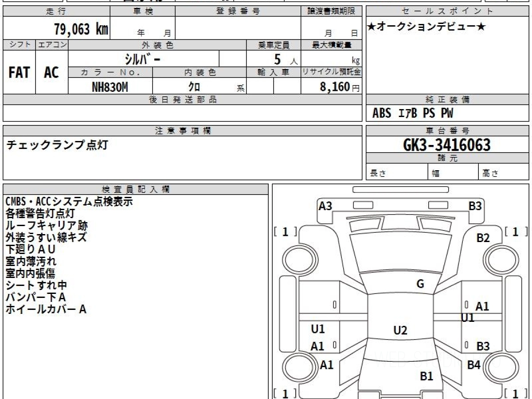532x399 pixels.
Task: Select the CMBS・ACCシステム点検表示 note
Action: [69, 202]
